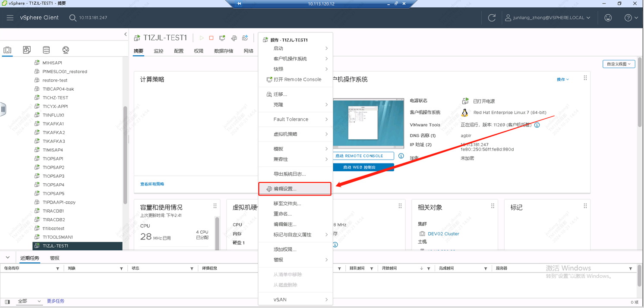The height and width of the screenshot is (308, 644).
Task: Click the red power off VM icon
Action: [x=212, y=38]
